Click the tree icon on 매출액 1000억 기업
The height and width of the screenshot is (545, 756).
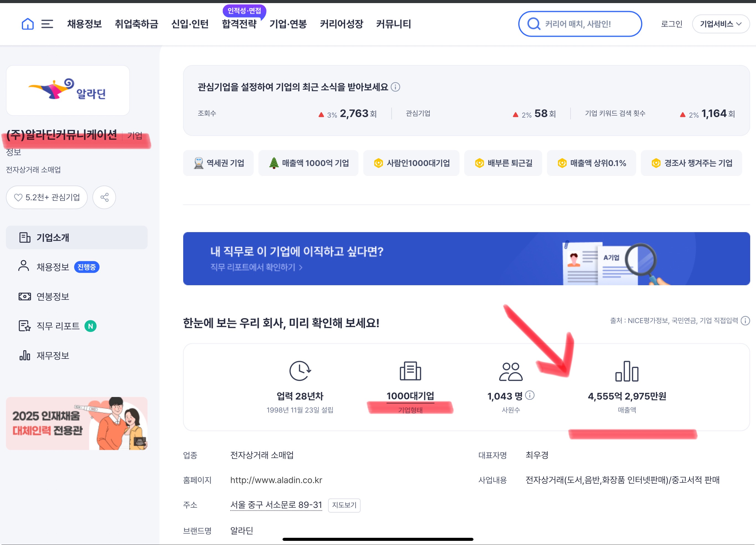click(x=274, y=163)
